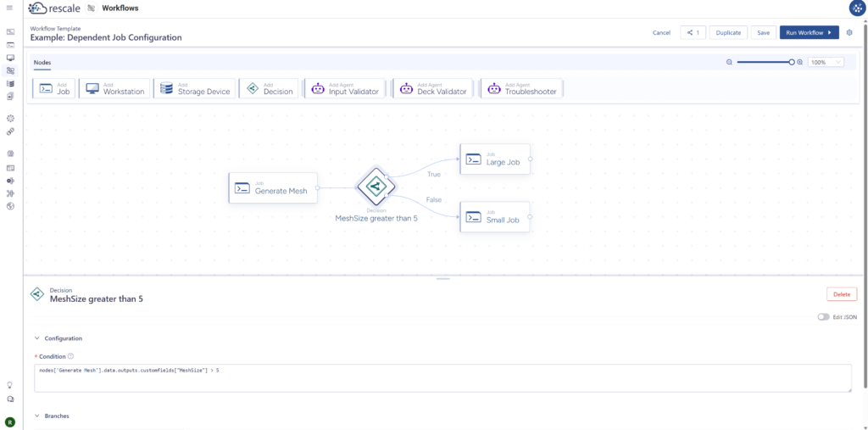Click the Cancel link
868x430 pixels.
tap(661, 33)
